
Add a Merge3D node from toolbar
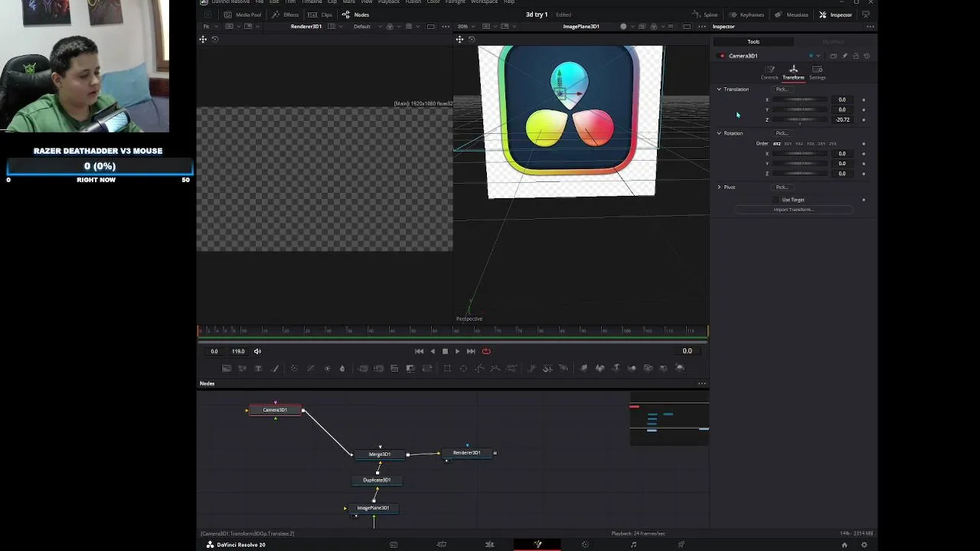632,368
